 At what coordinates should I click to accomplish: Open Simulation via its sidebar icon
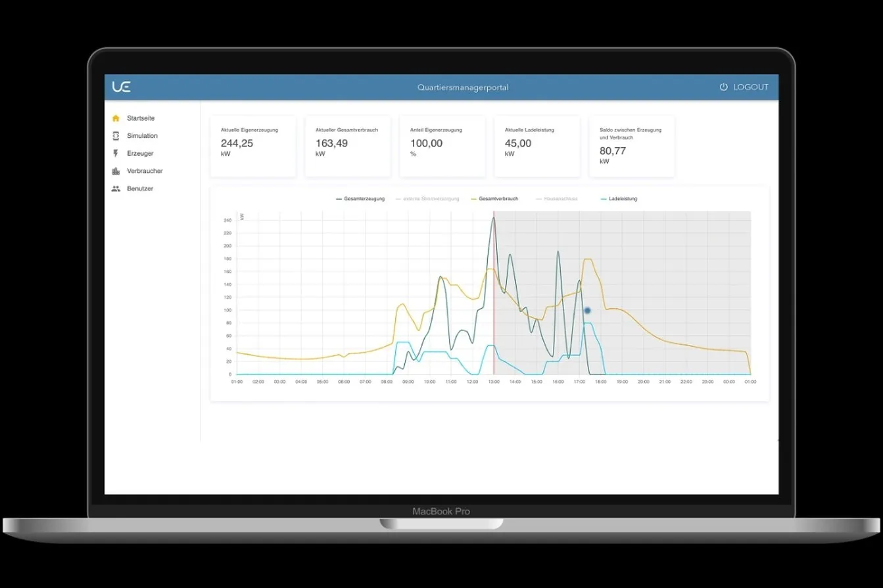(x=116, y=136)
